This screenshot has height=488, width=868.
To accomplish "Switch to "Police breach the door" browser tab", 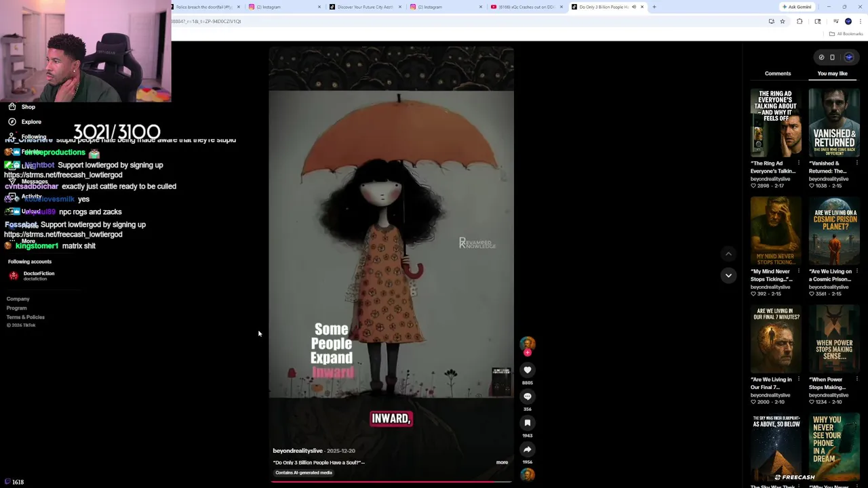I will coord(203,7).
